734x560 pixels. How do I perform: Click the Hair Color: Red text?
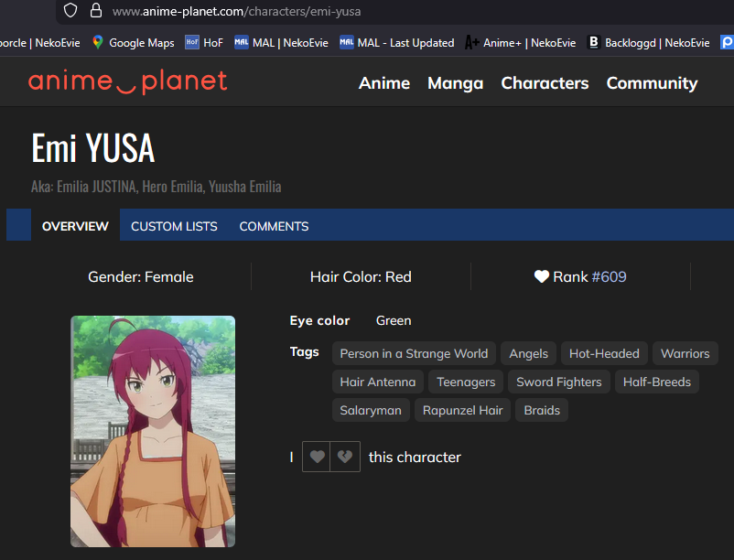[361, 276]
